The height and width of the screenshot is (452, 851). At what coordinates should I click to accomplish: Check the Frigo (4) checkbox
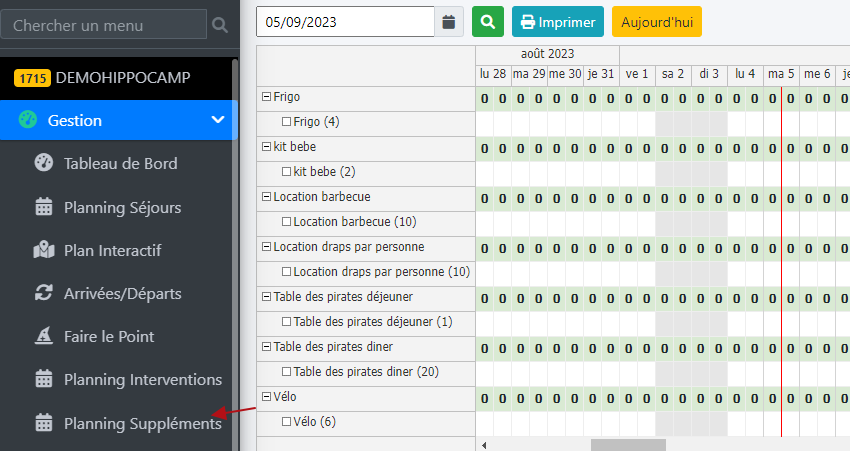(x=287, y=122)
